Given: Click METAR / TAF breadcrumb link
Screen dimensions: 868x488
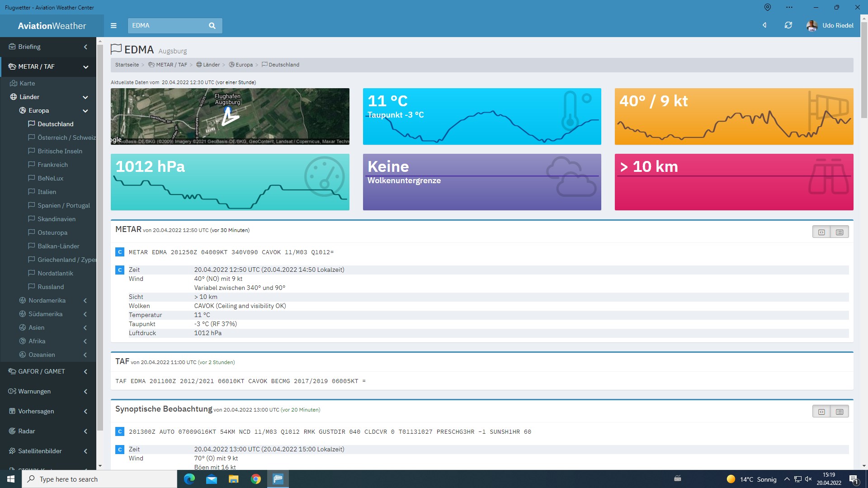Looking at the screenshot, I should coord(168,65).
